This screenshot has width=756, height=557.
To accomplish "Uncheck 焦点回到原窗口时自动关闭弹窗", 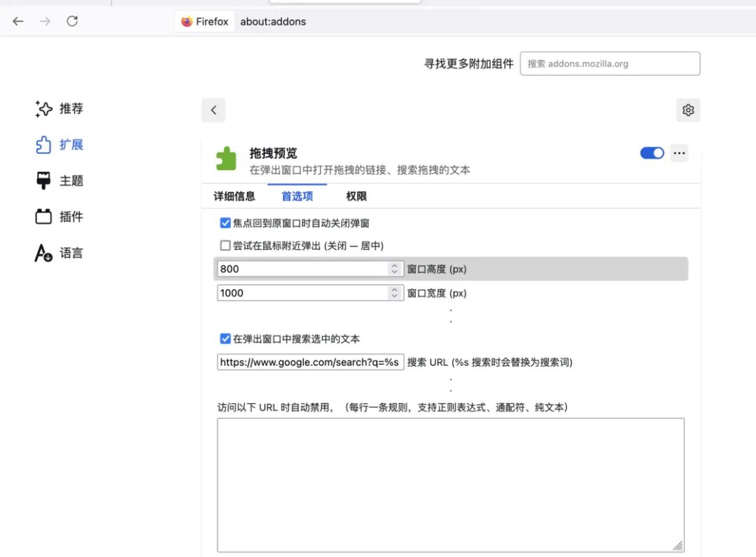I will [225, 223].
